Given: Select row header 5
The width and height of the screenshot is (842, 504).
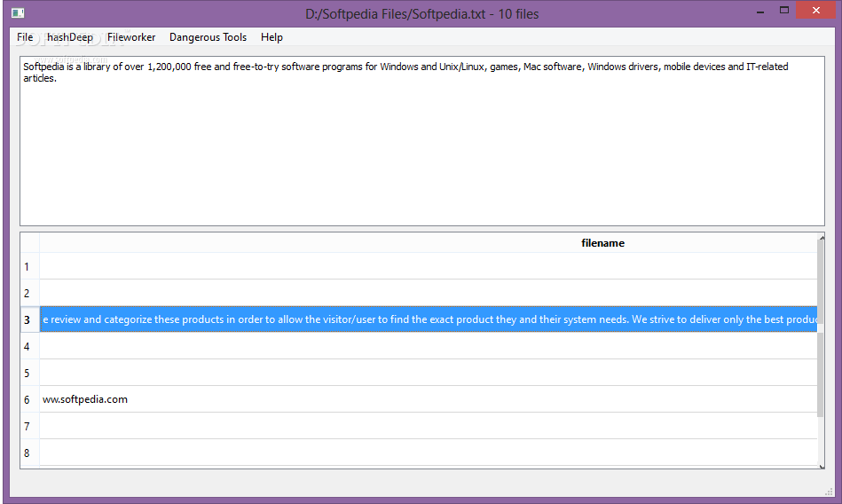Looking at the screenshot, I should [x=30, y=373].
